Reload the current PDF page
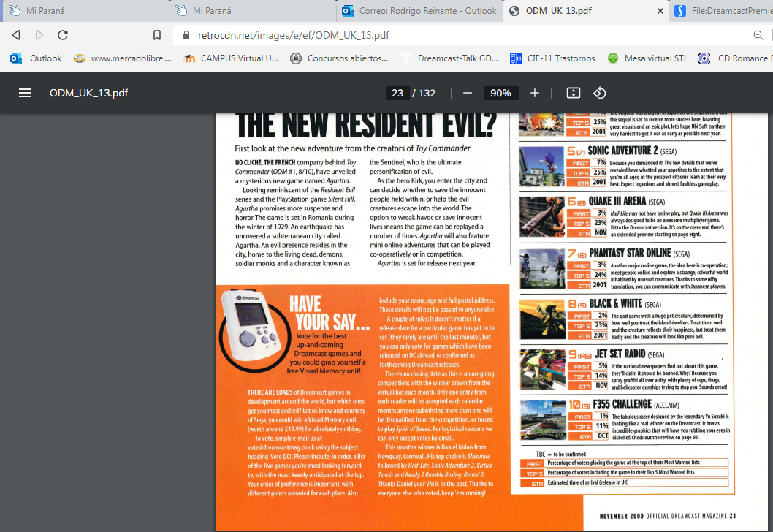 tap(63, 35)
